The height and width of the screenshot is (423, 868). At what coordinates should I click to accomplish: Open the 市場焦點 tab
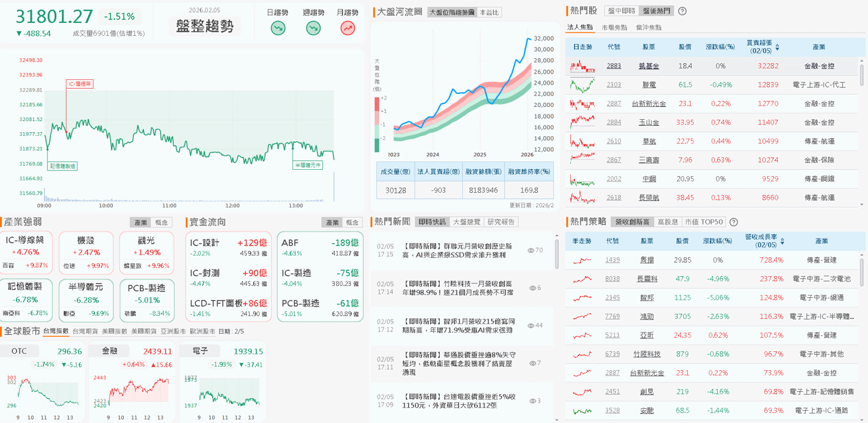pos(614,28)
